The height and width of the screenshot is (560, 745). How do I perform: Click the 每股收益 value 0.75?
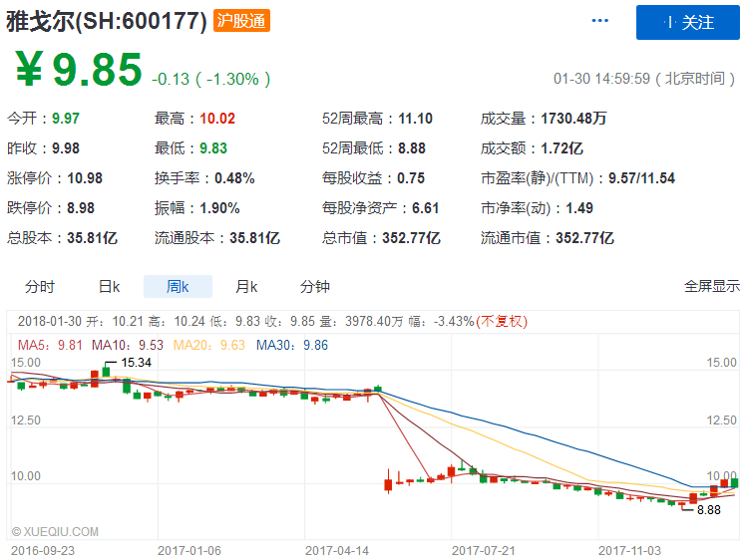coord(411,178)
